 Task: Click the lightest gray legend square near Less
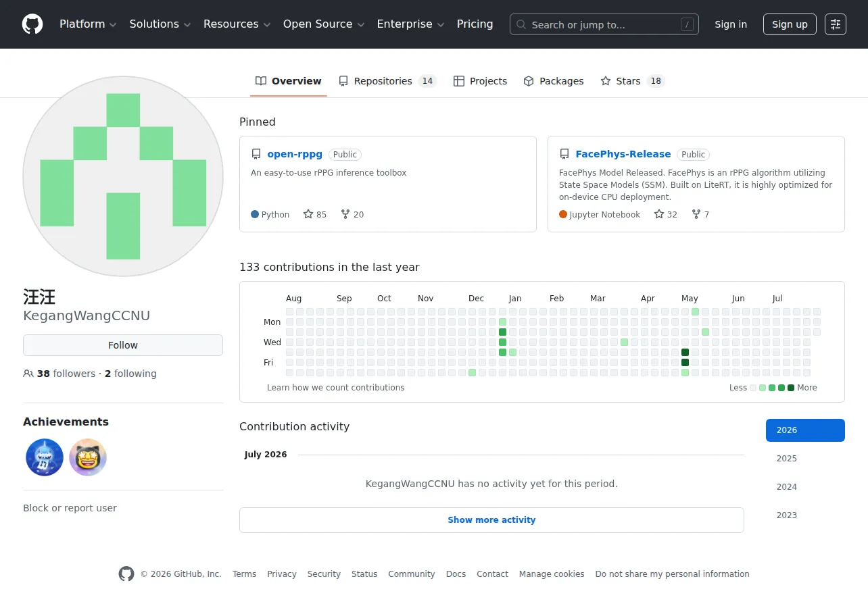coord(753,388)
